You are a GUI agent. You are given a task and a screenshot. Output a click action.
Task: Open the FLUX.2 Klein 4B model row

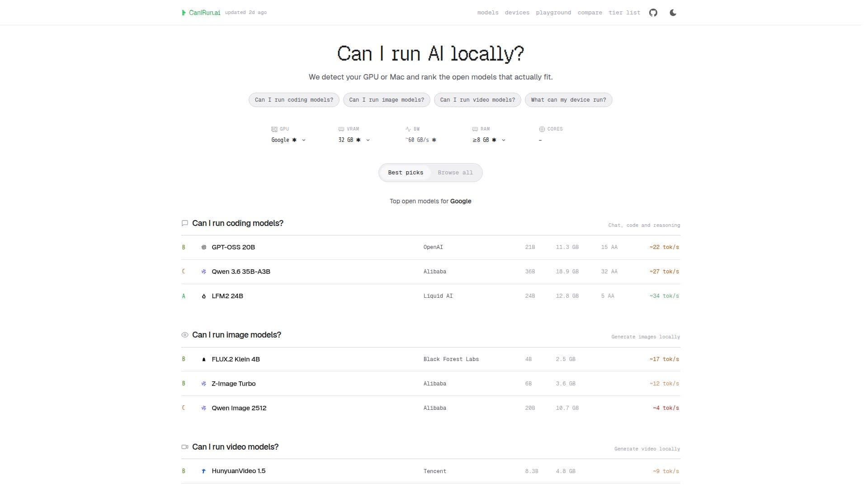[x=430, y=359]
